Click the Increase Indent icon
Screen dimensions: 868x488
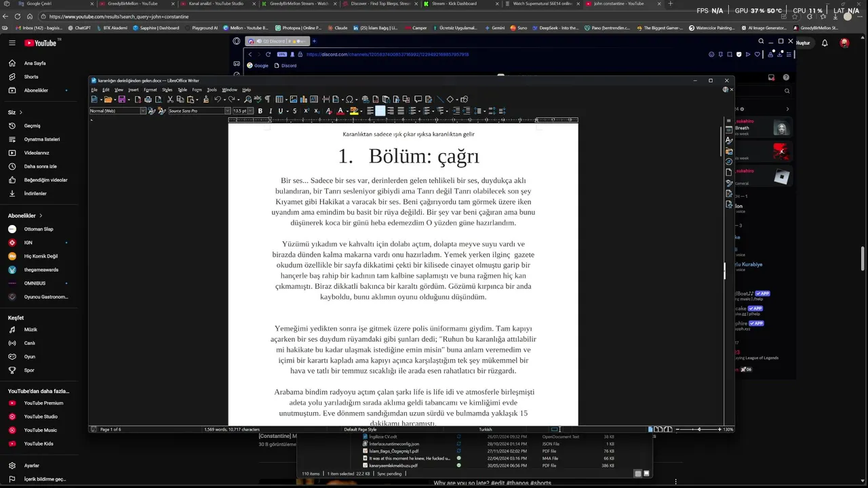456,110
